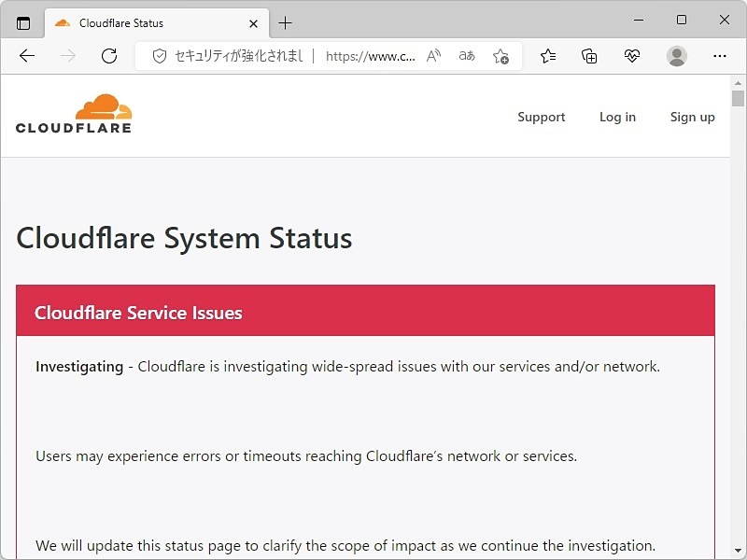This screenshot has height=560, width=747.
Task: Open Settings and more menu
Action: tap(719, 56)
